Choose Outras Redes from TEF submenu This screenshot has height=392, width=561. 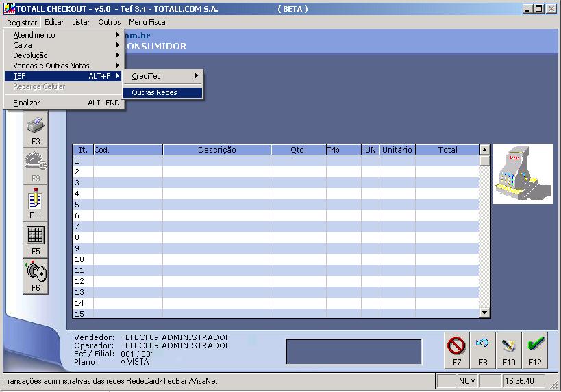(x=163, y=92)
